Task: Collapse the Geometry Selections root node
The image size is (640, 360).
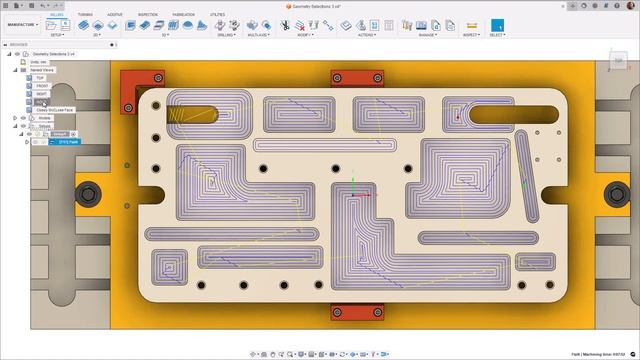Action: (9, 54)
